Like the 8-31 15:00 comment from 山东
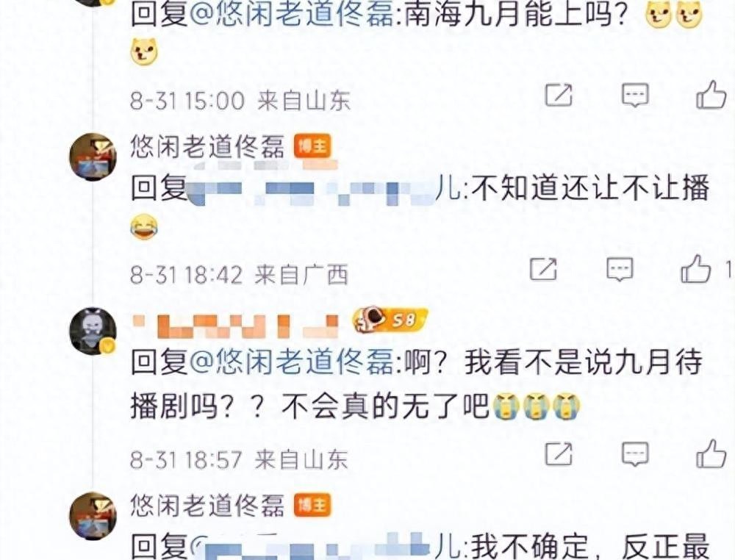 coord(711,95)
